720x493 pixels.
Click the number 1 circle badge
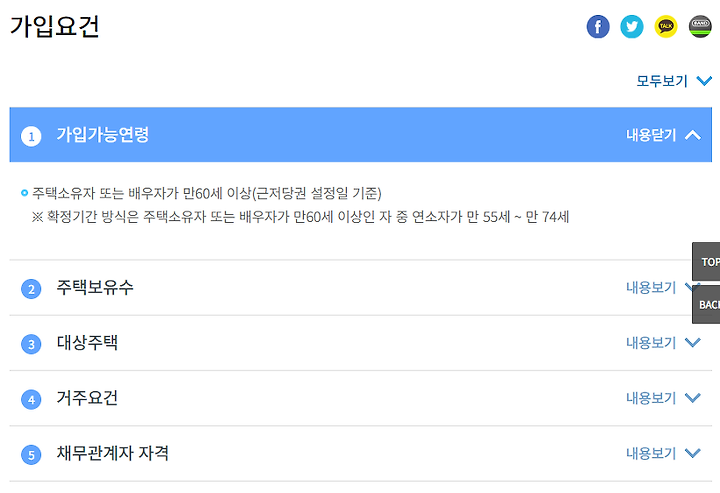click(x=31, y=136)
